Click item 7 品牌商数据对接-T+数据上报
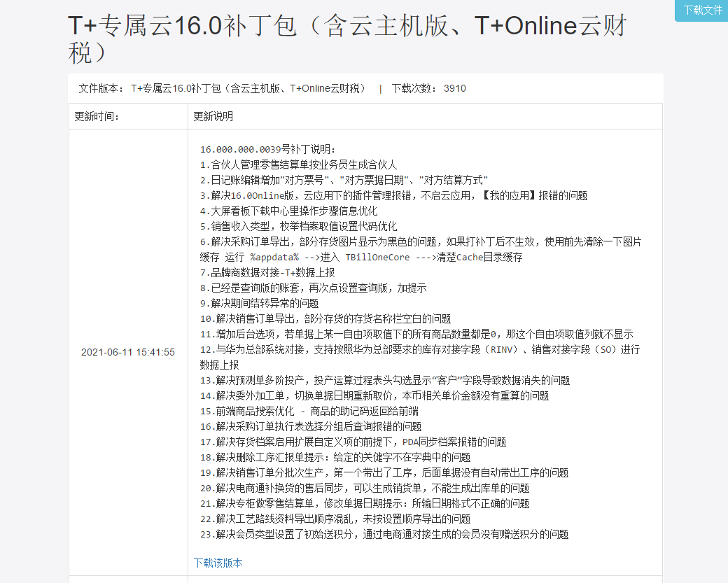This screenshot has height=583, width=728. click(267, 272)
